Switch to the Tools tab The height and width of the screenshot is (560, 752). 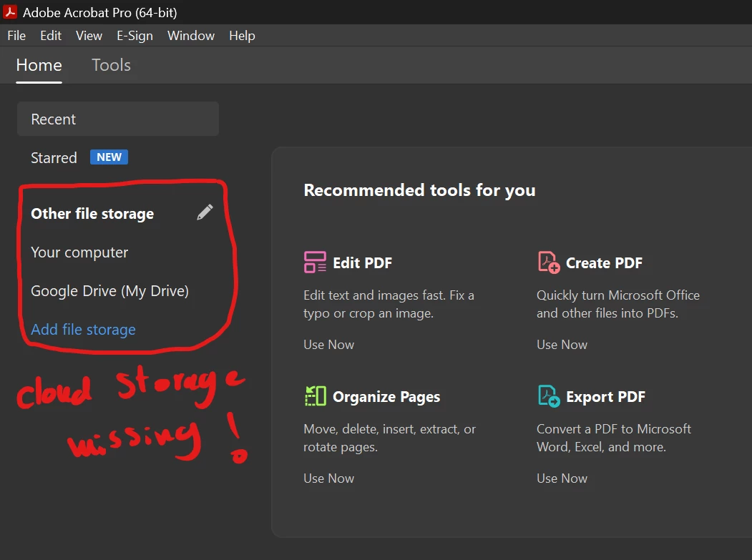click(x=112, y=65)
